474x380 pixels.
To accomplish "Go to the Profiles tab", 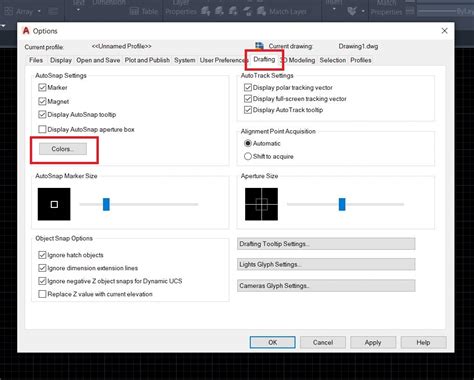I will (x=361, y=60).
